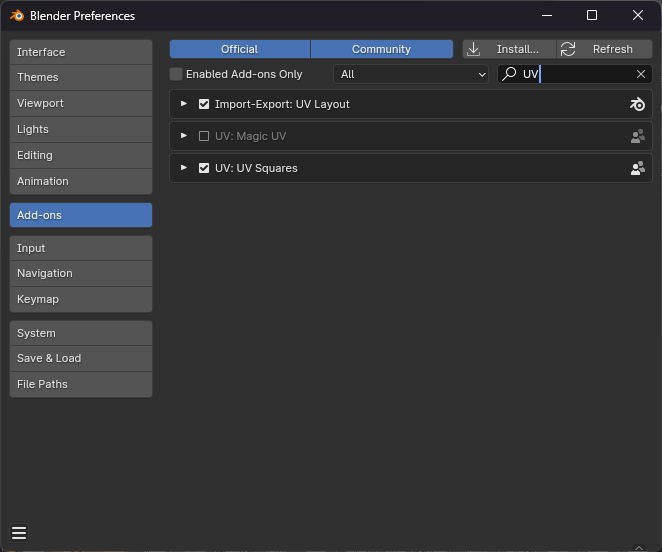662x552 pixels.
Task: Click the community people icon on the Magic UV row
Action: point(638,136)
